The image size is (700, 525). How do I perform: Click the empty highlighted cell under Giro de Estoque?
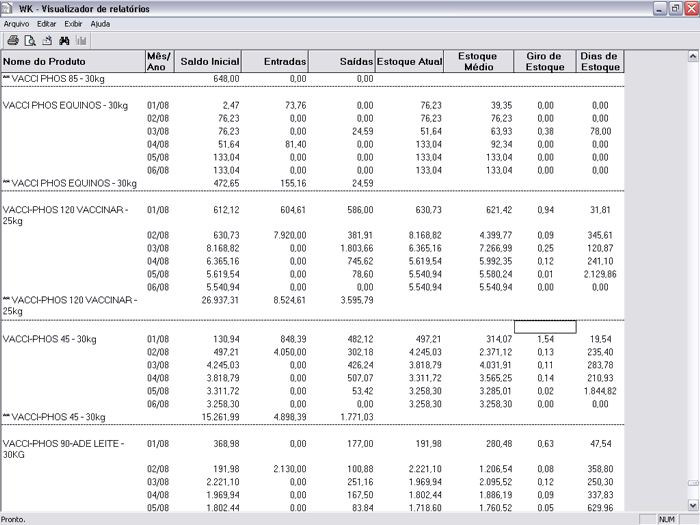click(x=544, y=327)
